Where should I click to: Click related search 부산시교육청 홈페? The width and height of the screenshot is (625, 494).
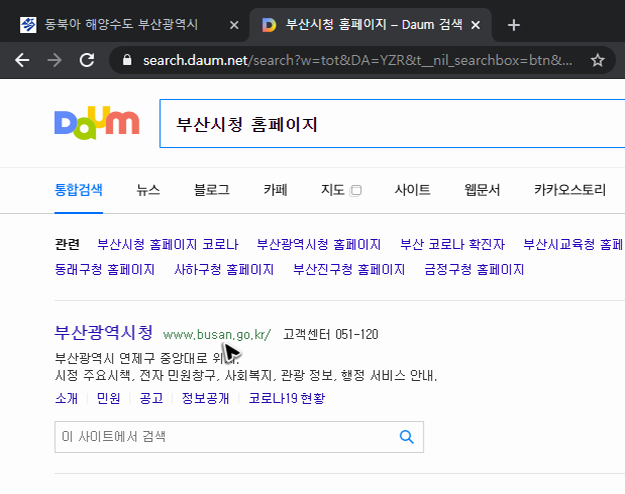point(574,244)
